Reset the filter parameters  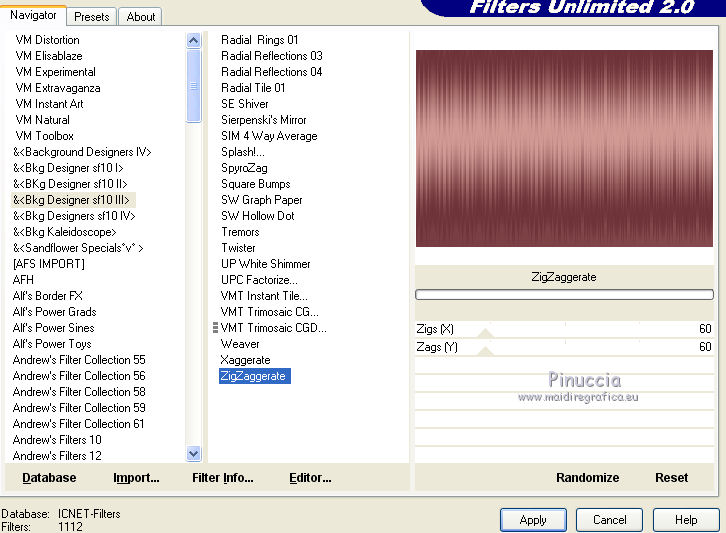671,477
